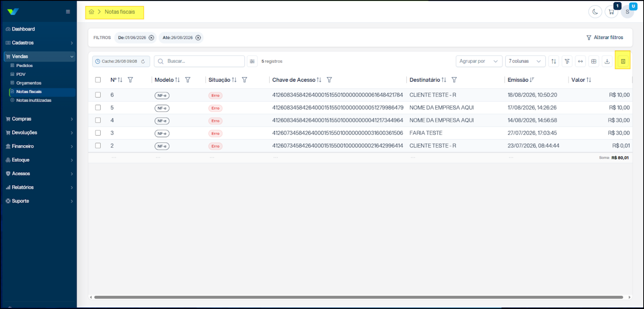
Task: Select checkbox for invoice number 3
Action: pyautogui.click(x=98, y=133)
